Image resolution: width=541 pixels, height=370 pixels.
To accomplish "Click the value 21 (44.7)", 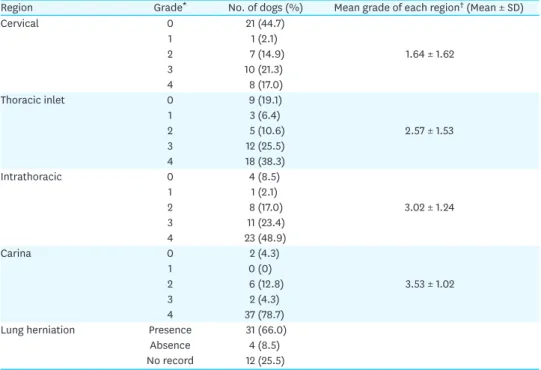I will (x=265, y=23).
